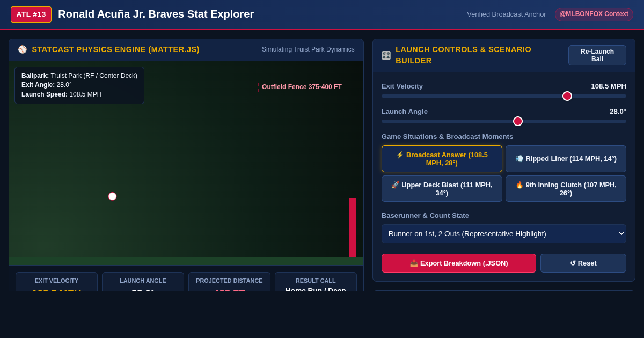Select Ripped Liner (114 MPH, 14°) preset

(566, 159)
